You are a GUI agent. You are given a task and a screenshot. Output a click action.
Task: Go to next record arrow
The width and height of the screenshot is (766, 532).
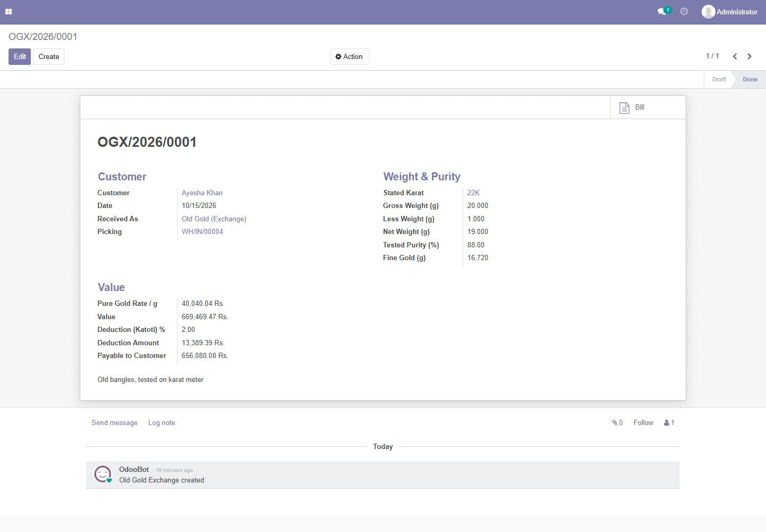[x=750, y=56]
